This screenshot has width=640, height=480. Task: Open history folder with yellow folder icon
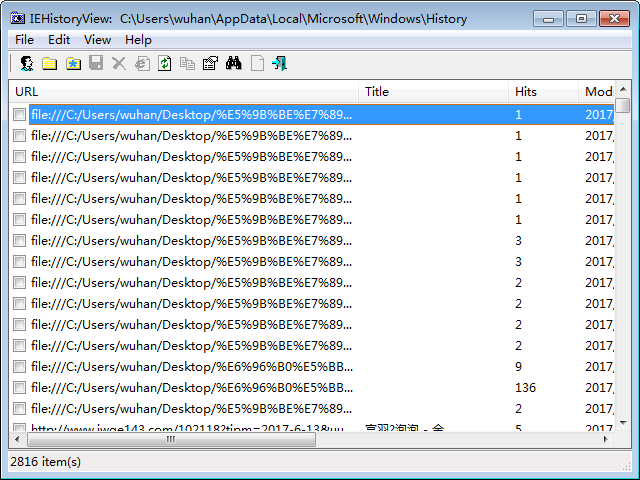coord(49,63)
